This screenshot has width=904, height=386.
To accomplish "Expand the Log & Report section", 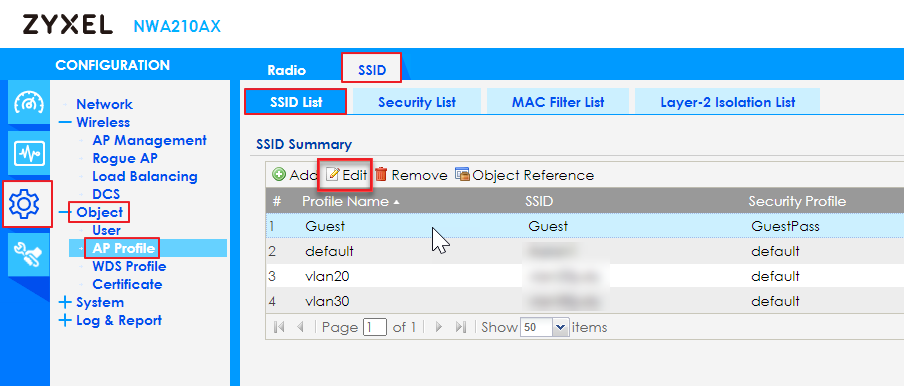I will point(65,320).
